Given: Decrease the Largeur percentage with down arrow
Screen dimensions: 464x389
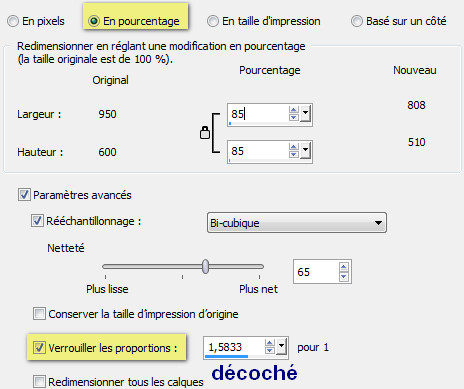Looking at the screenshot, I should tap(294, 117).
